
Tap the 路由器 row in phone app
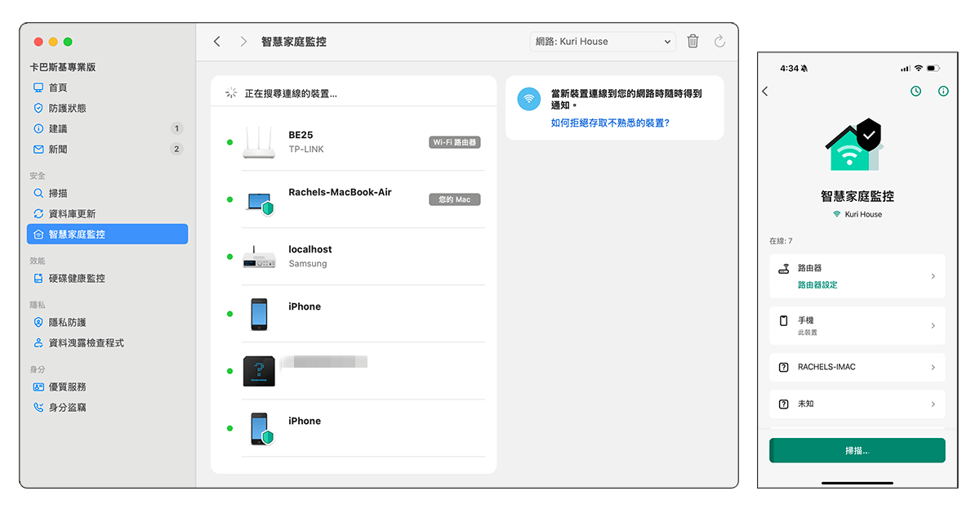tap(857, 276)
